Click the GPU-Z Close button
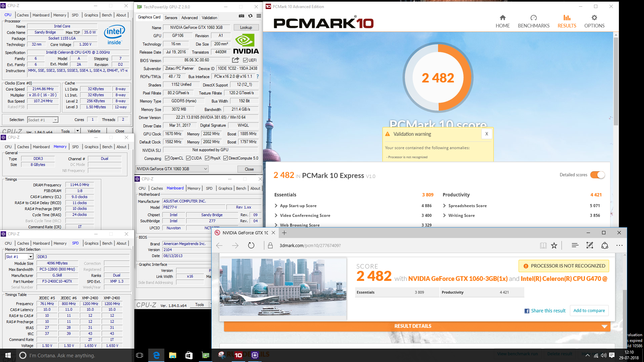 249,169
